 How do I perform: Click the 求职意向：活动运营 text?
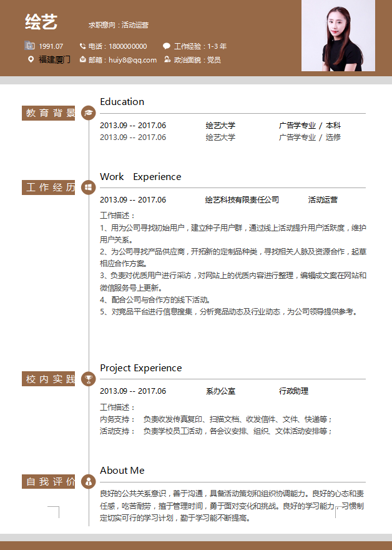(119, 25)
